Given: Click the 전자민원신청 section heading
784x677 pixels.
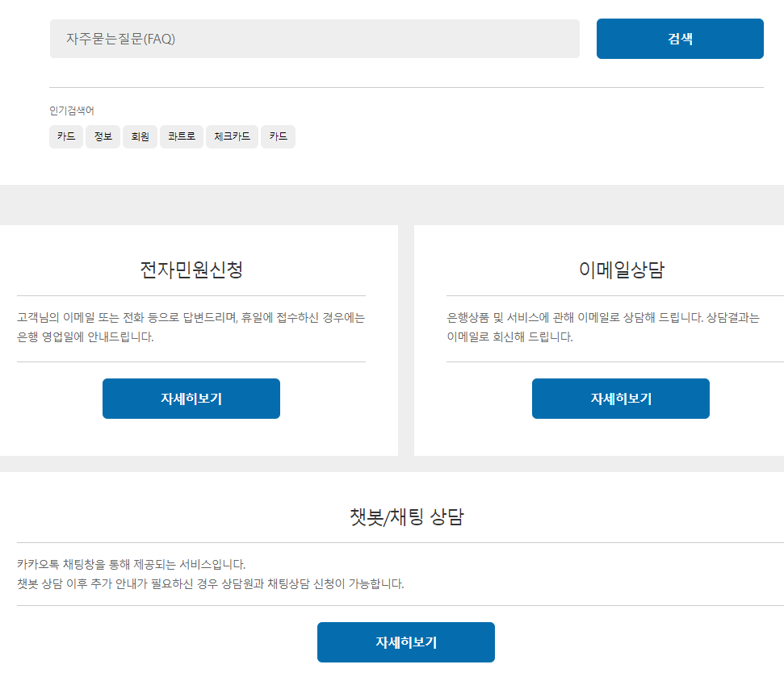Looking at the screenshot, I should coord(191,270).
